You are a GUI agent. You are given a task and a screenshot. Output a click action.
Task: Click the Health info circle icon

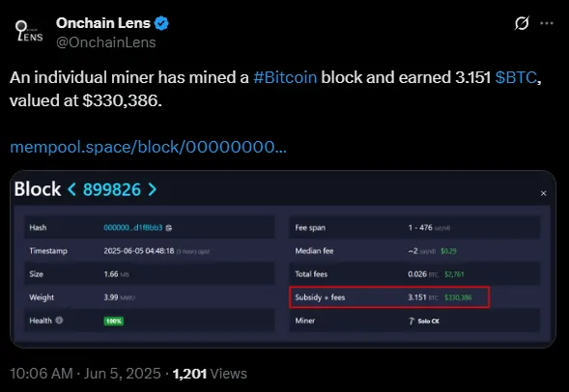click(x=59, y=321)
